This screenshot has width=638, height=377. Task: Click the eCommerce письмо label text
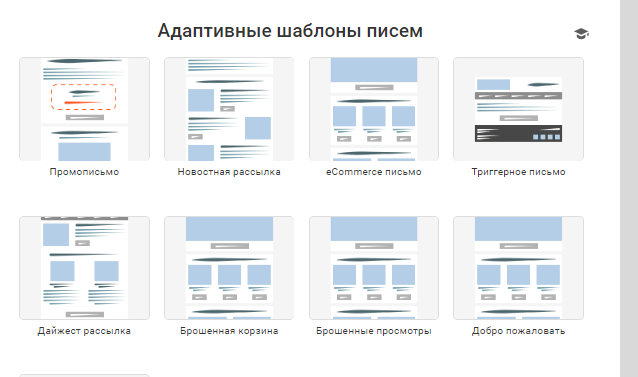pos(374,172)
